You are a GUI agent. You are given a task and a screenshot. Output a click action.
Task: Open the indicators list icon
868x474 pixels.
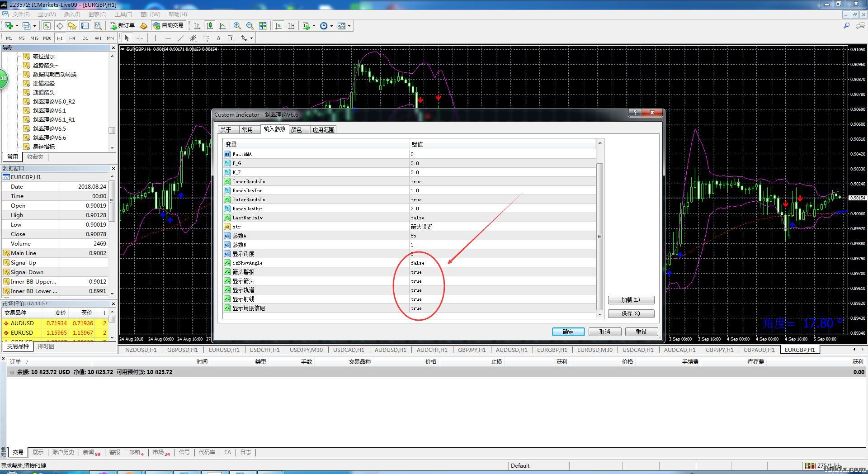307,26
